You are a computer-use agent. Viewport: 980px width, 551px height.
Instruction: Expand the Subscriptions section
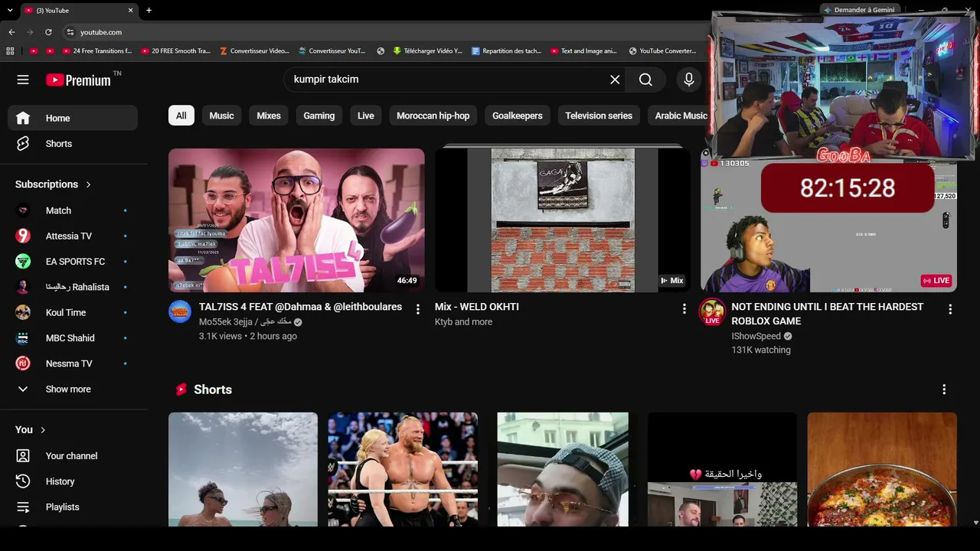click(53, 184)
